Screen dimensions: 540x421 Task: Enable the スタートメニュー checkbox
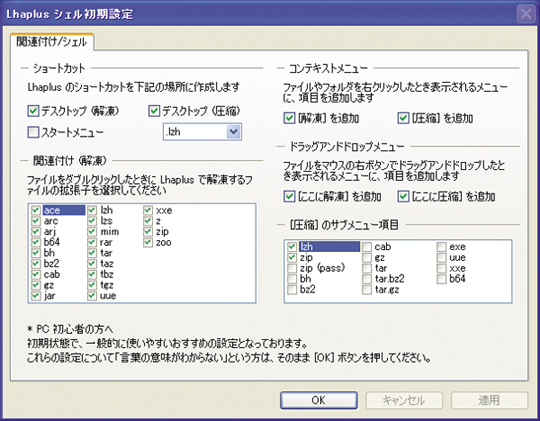(x=33, y=132)
